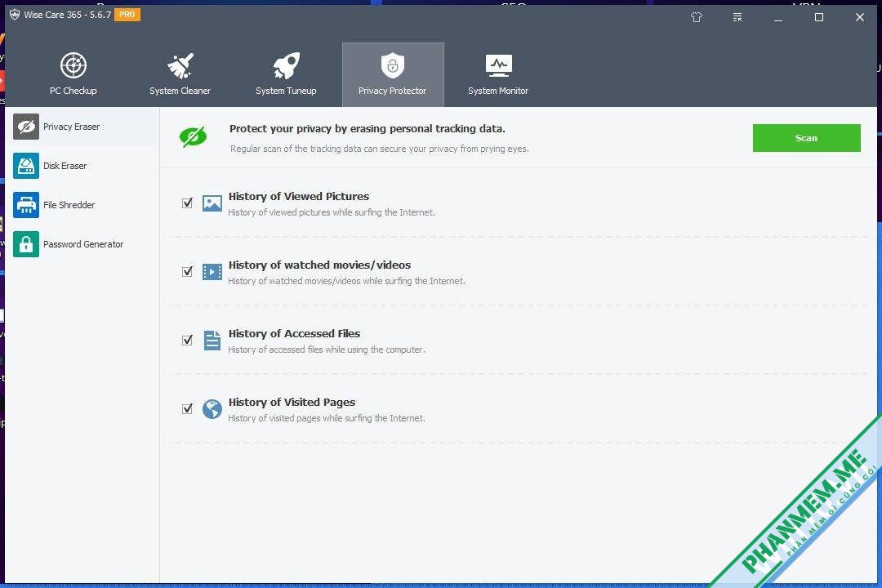
Task: Open the title bar menu icon
Action: click(x=737, y=17)
